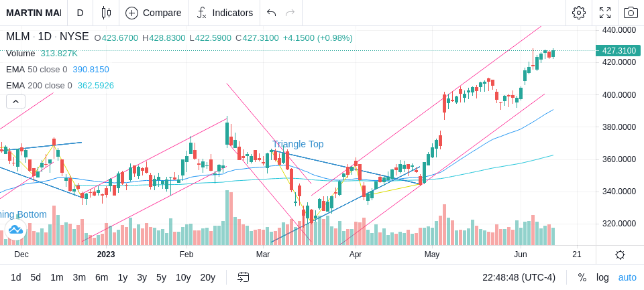Select the 6m time range
The width and height of the screenshot is (644, 290).
[x=101, y=278]
